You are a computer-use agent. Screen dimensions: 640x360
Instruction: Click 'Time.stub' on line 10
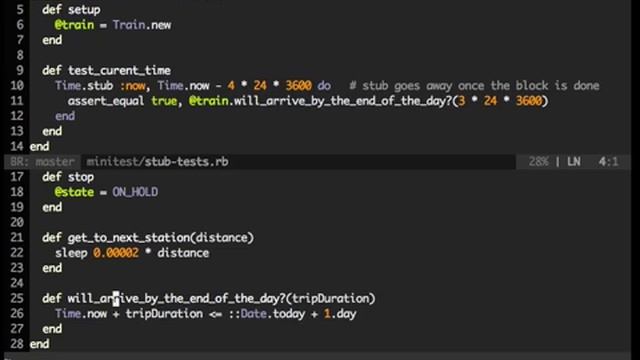click(84, 86)
